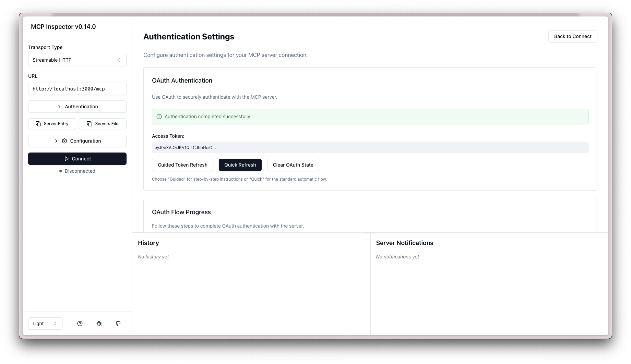Screen dimensions: 631x364
Task: Click the panel resize handle above History
Action: (x=370, y=233)
